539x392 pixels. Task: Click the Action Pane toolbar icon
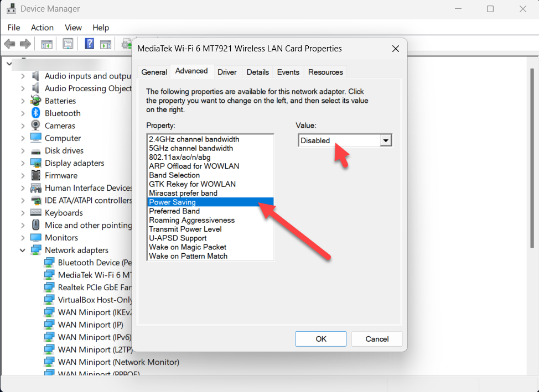coord(106,44)
